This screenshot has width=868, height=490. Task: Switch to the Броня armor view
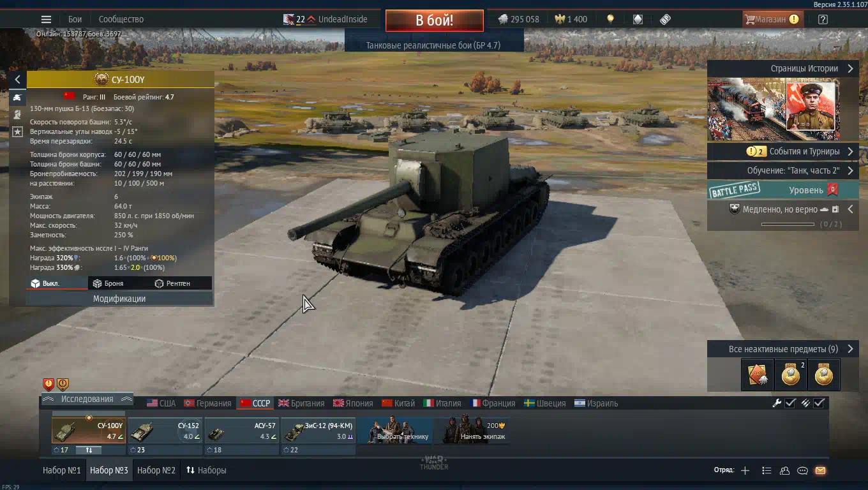119,283
